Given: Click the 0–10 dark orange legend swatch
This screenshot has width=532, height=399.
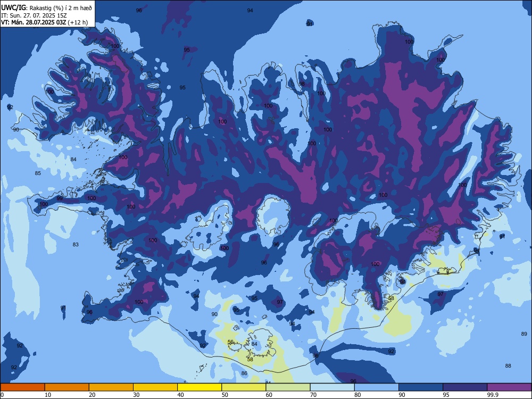Looking at the screenshot, I should [x=22, y=387].
